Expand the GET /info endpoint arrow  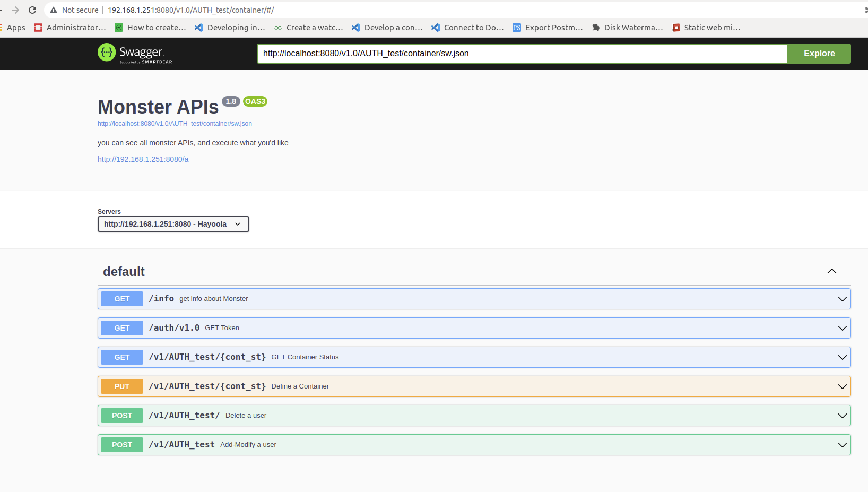842,299
